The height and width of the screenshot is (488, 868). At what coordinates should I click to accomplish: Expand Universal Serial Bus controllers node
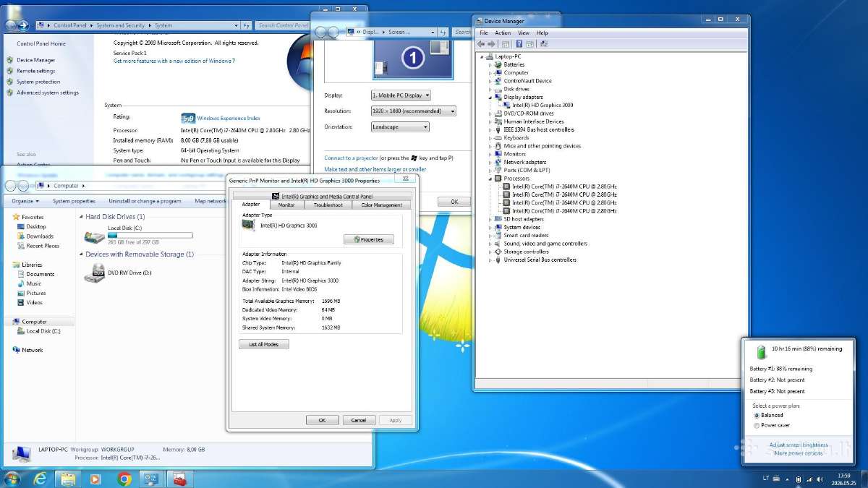[490, 260]
